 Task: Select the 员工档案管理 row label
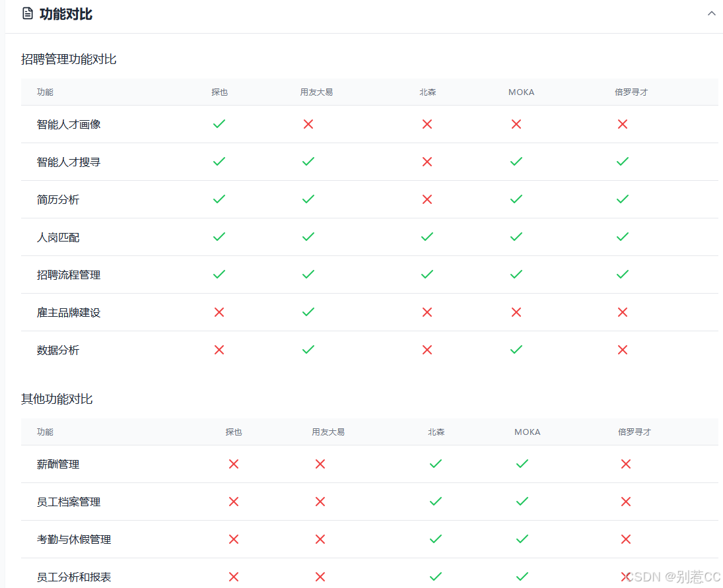pyautogui.click(x=69, y=502)
